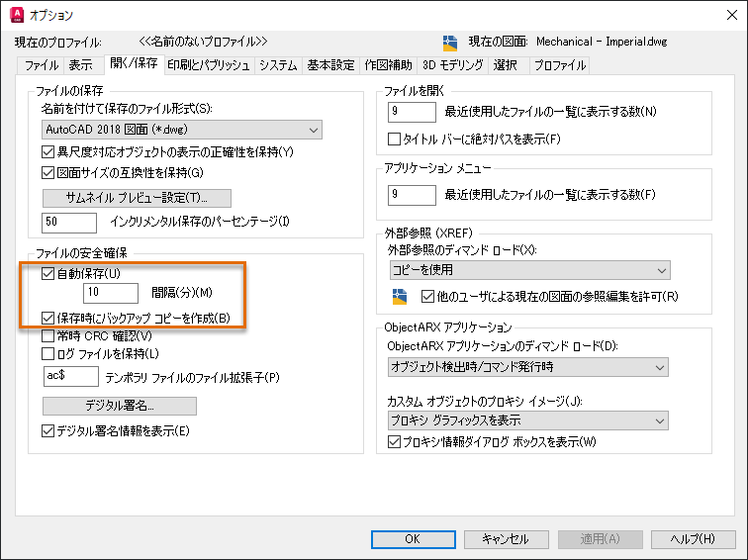
Task: Close the オプション dialog
Action: point(732,15)
